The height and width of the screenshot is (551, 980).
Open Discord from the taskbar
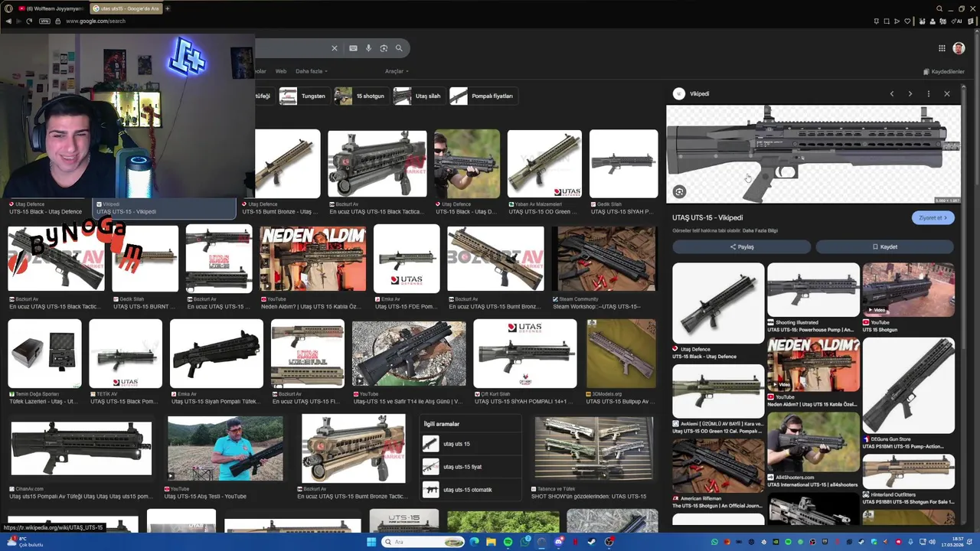[558, 542]
